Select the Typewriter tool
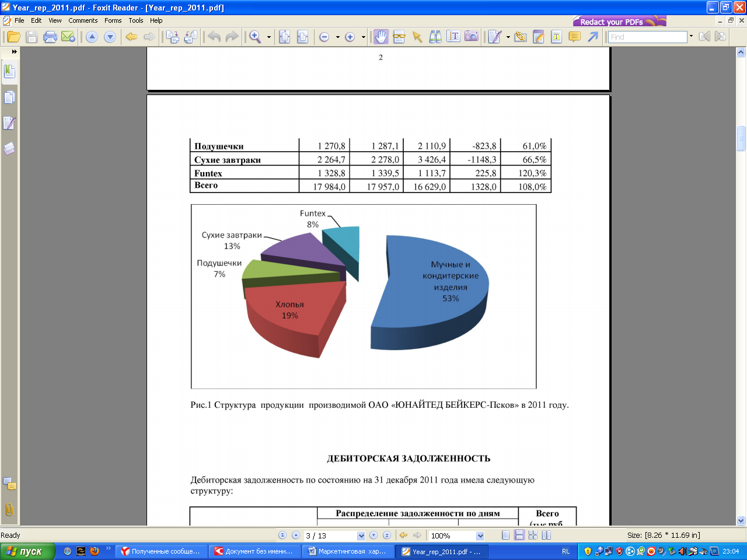This screenshot has width=747, height=560. tap(495, 37)
